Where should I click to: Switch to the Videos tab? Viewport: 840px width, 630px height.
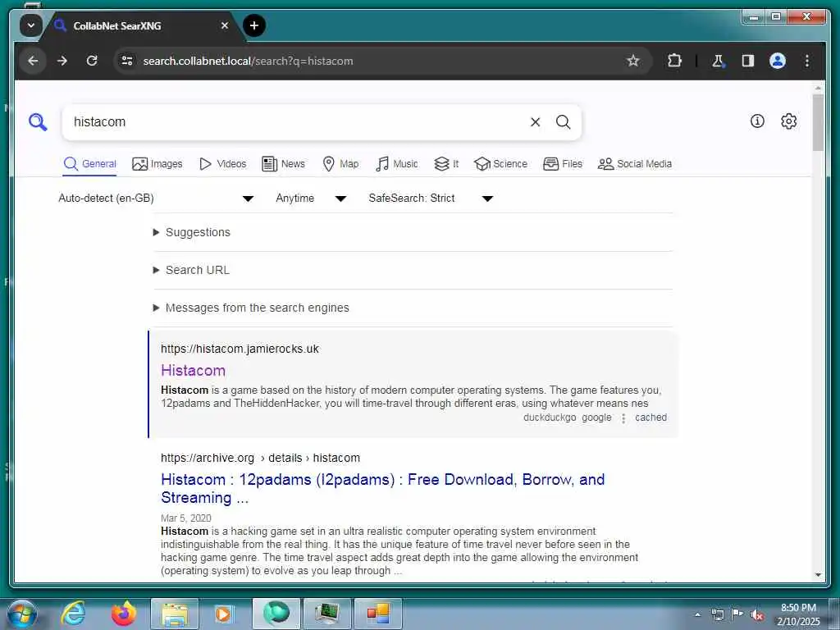tap(223, 164)
